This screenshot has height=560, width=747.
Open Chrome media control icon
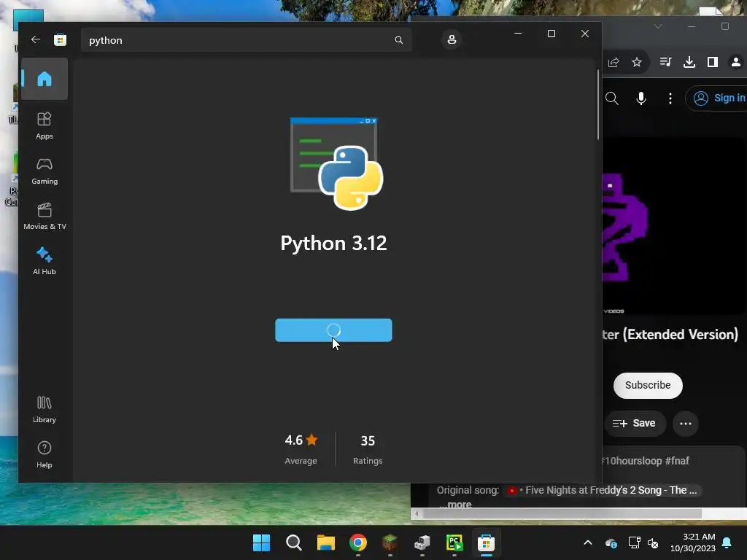[665, 62]
